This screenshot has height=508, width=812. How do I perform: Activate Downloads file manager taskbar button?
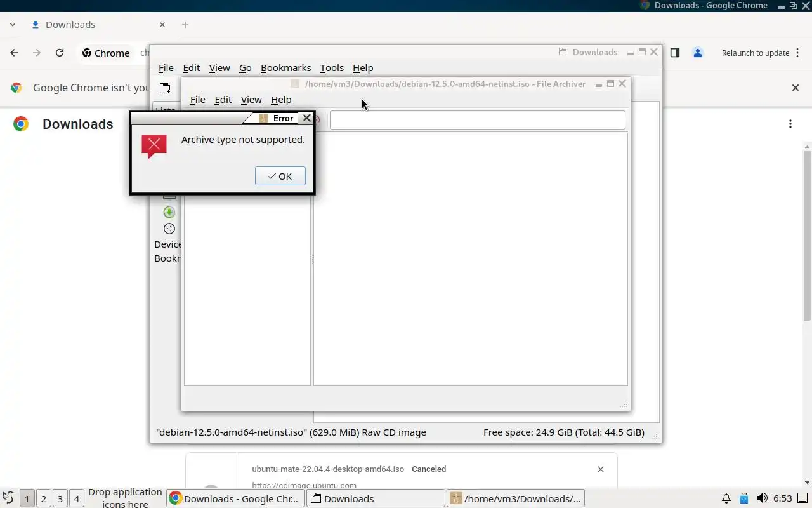click(x=376, y=498)
